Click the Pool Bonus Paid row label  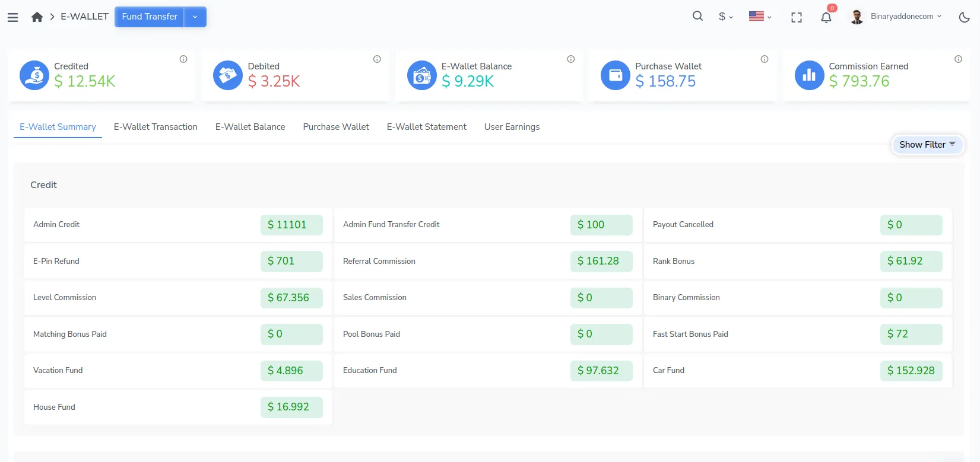click(x=372, y=334)
